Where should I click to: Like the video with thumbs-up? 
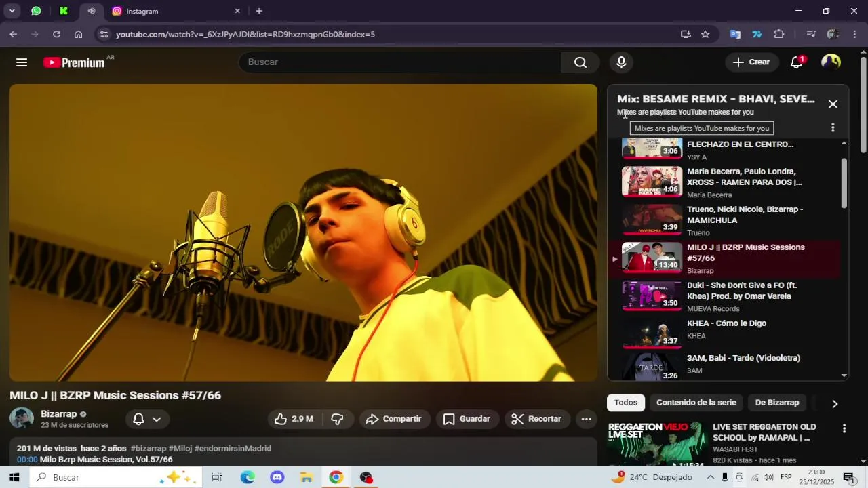294,419
